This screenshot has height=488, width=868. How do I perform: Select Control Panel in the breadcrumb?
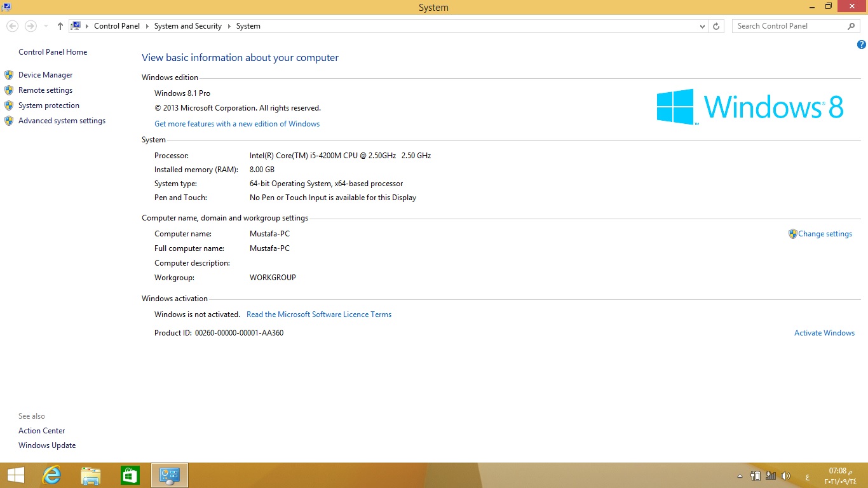click(x=117, y=26)
